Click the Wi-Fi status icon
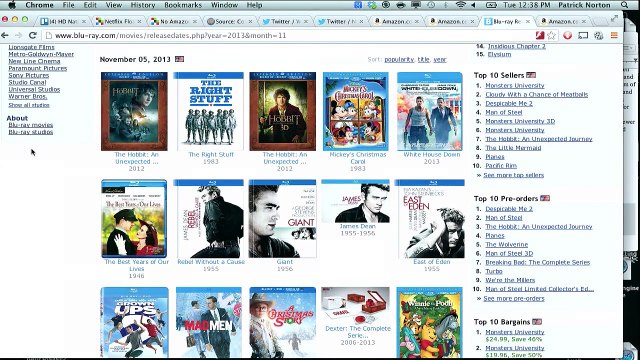The image size is (640, 360). (x=460, y=5)
